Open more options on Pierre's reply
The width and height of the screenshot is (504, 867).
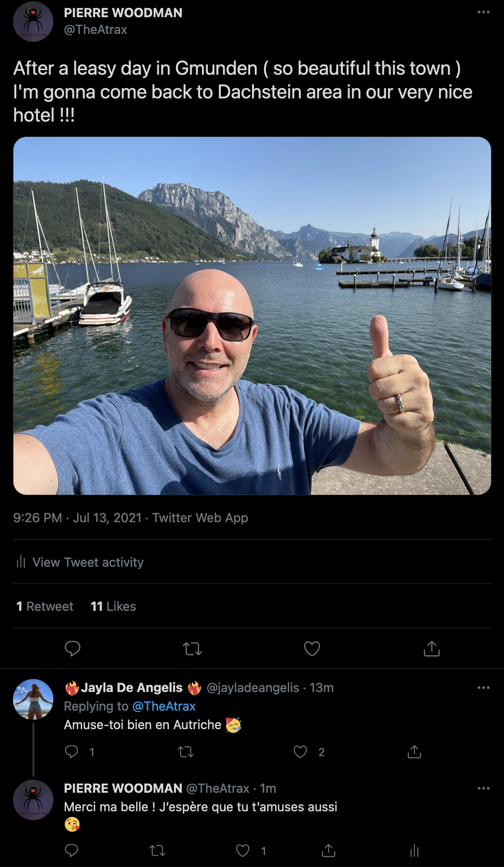click(483, 788)
